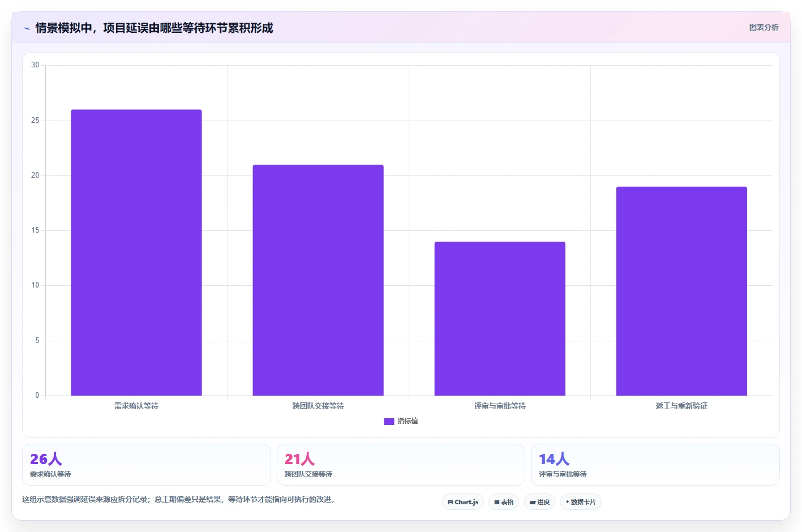The width and height of the screenshot is (802, 532).
Task: Click the icon beside the chart title
Action: pyautogui.click(x=27, y=28)
